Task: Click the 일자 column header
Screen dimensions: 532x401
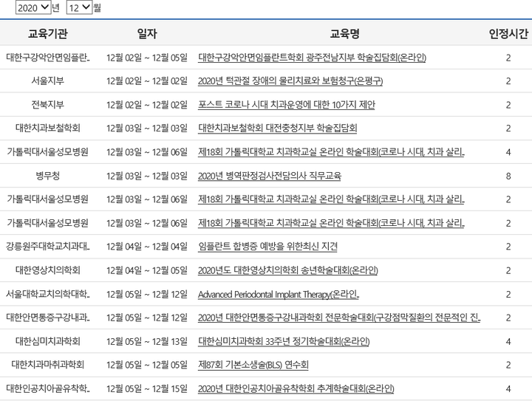Action: click(x=147, y=33)
